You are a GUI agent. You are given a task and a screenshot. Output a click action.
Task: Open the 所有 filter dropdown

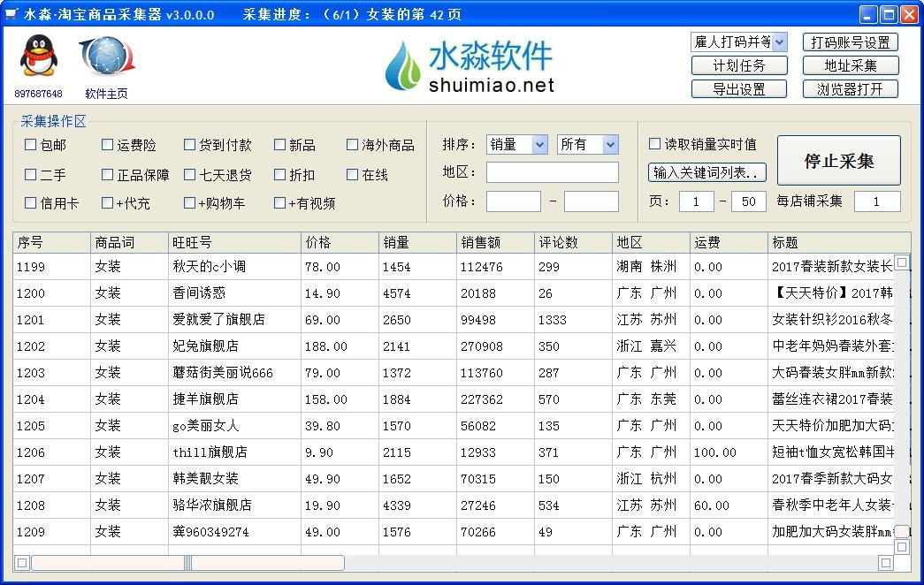pyautogui.click(x=587, y=144)
